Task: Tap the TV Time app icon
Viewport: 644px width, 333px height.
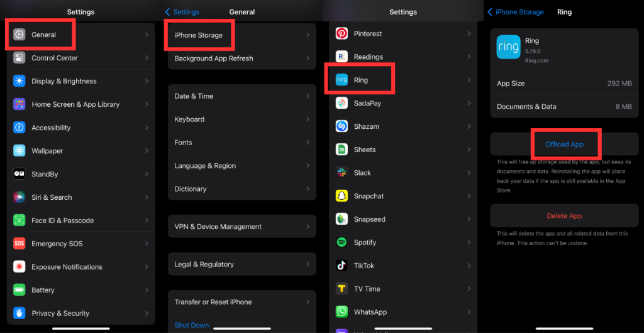Action: [341, 289]
